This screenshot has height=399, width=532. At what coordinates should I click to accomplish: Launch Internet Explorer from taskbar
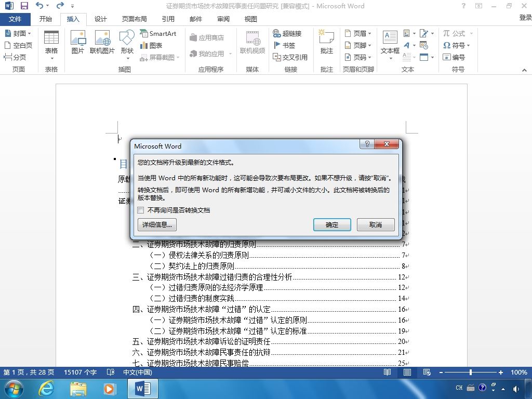pyautogui.click(x=46, y=389)
